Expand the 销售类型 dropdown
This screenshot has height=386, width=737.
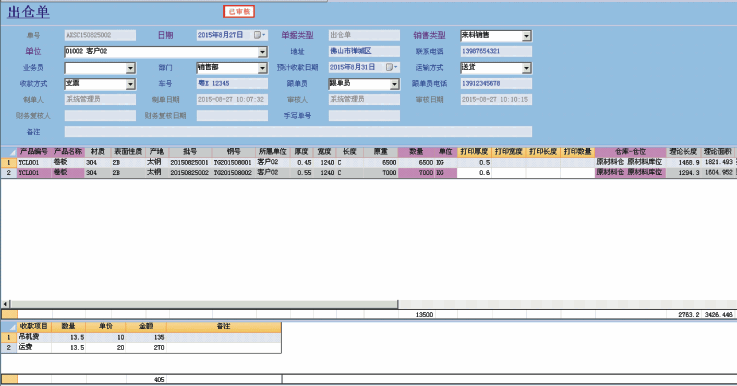[526, 36]
